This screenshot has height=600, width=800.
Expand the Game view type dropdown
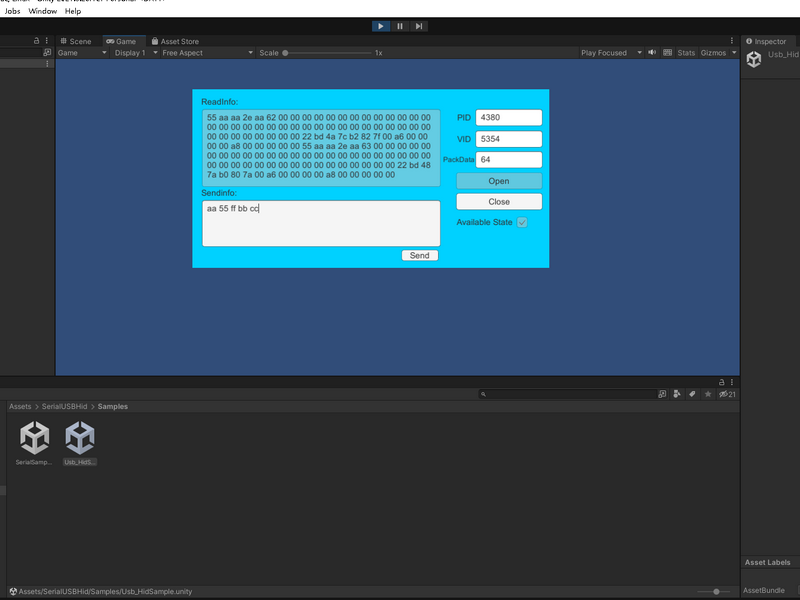point(82,53)
